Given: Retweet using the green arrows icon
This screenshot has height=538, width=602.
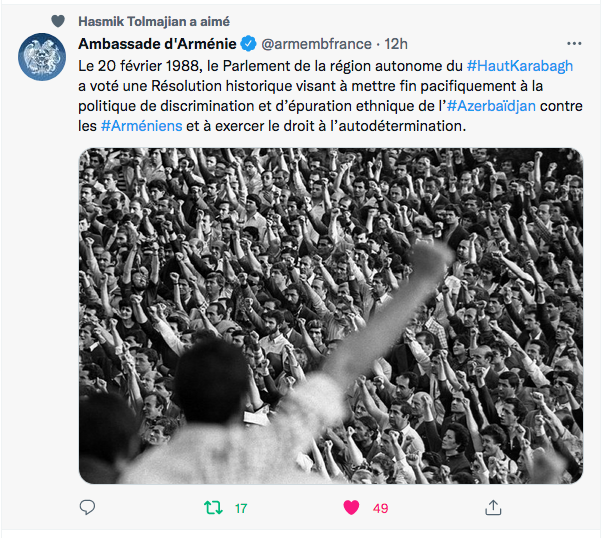Looking at the screenshot, I should coord(213,508).
